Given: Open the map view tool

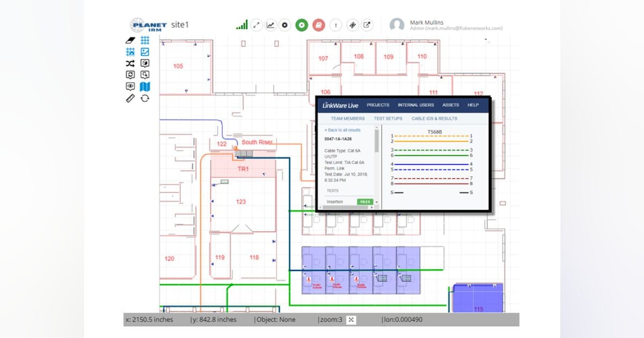Looking at the screenshot, I should pos(145,86).
